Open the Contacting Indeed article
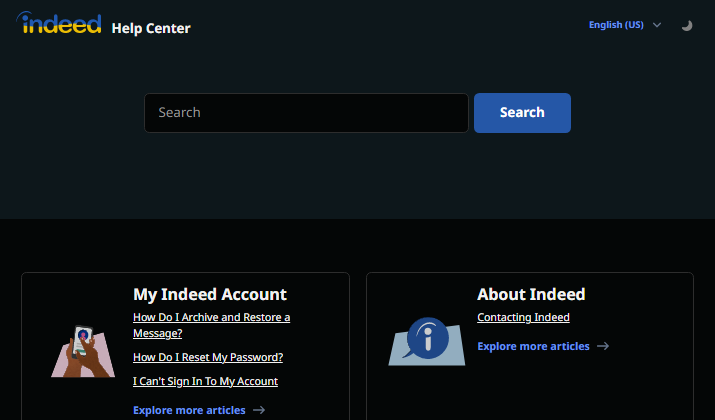The width and height of the screenshot is (715, 420). click(523, 317)
